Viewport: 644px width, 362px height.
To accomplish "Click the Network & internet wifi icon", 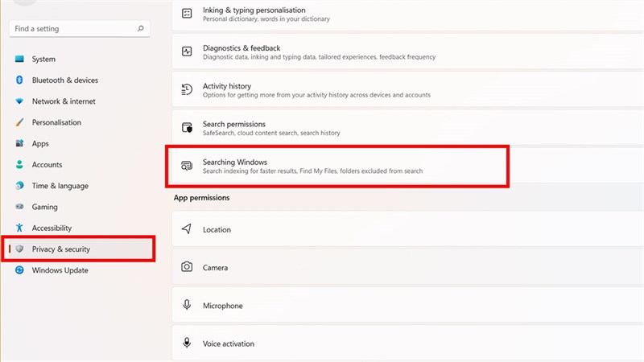I will (19, 101).
